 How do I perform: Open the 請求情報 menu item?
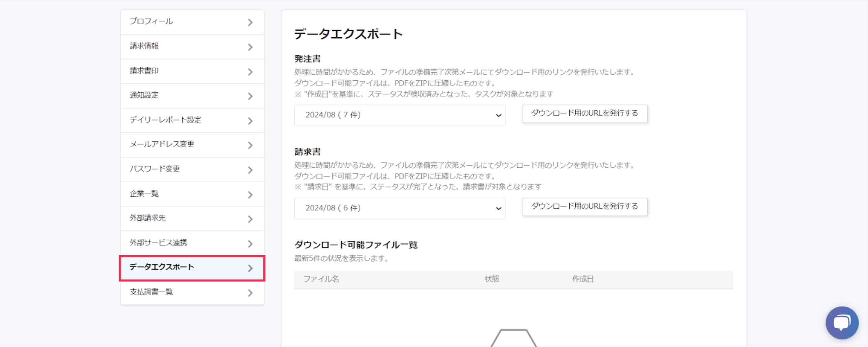point(192,47)
